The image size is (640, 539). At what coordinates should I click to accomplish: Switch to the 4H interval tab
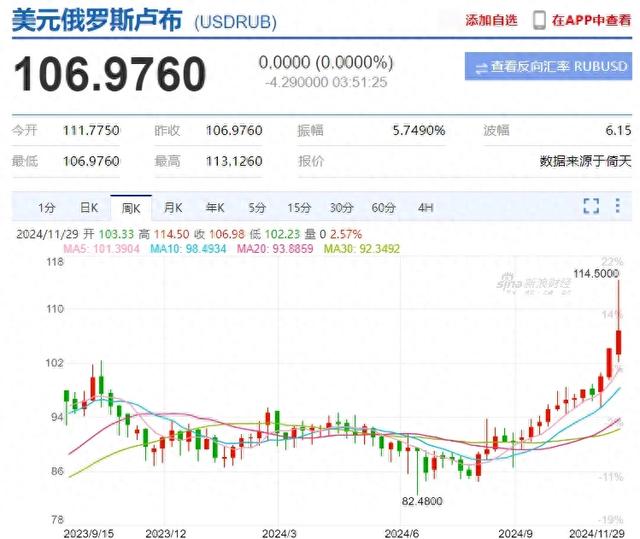(x=425, y=208)
